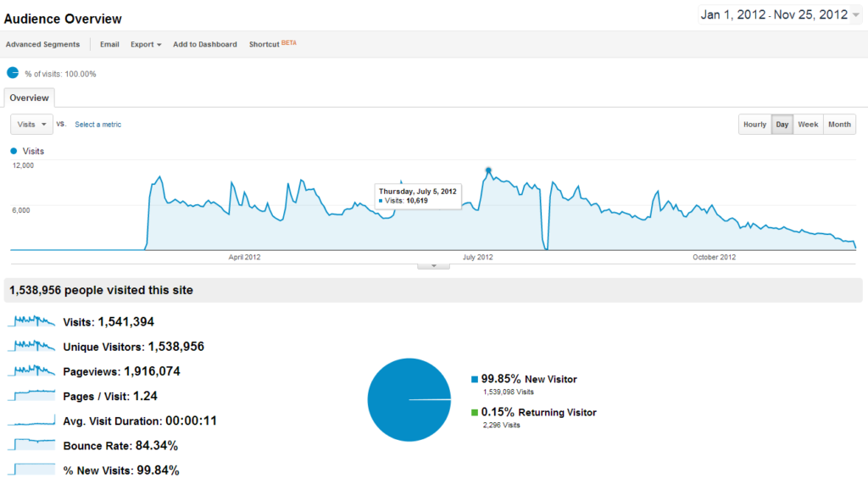Switch the graph to Week view

point(808,124)
